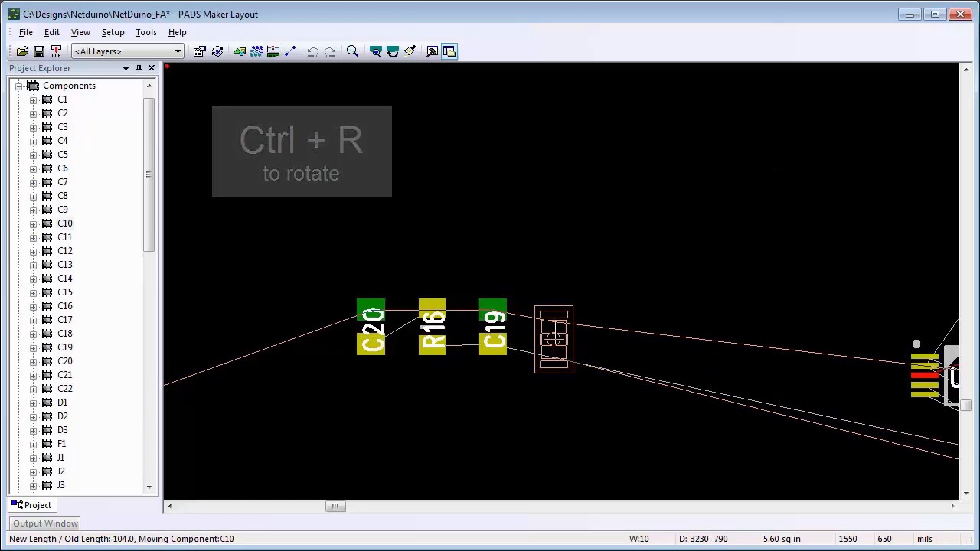Open the Properties toolbar icon

200,51
